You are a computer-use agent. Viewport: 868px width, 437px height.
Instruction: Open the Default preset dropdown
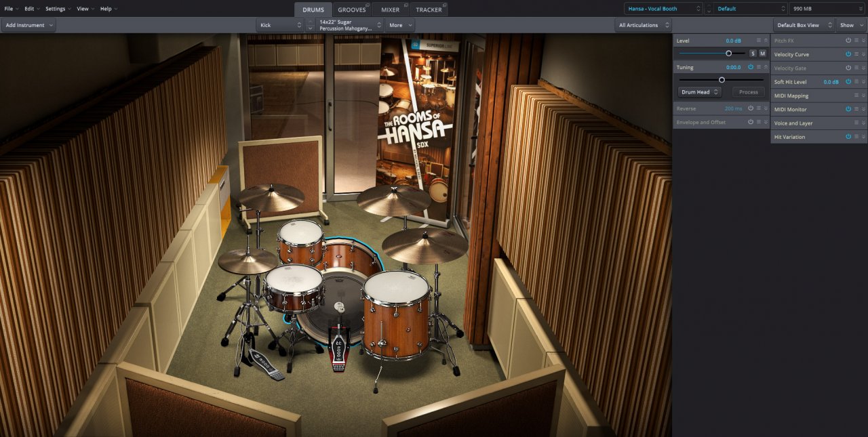[x=751, y=9]
